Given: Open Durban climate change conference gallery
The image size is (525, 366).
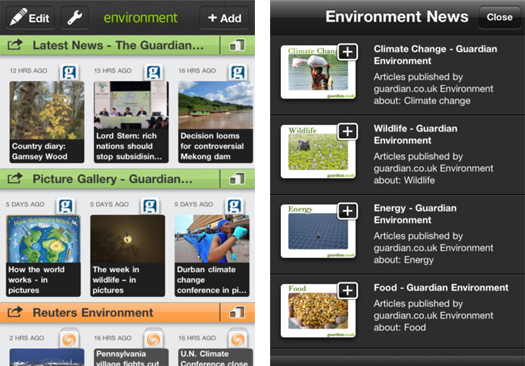Looking at the screenshot, I should (212, 255).
